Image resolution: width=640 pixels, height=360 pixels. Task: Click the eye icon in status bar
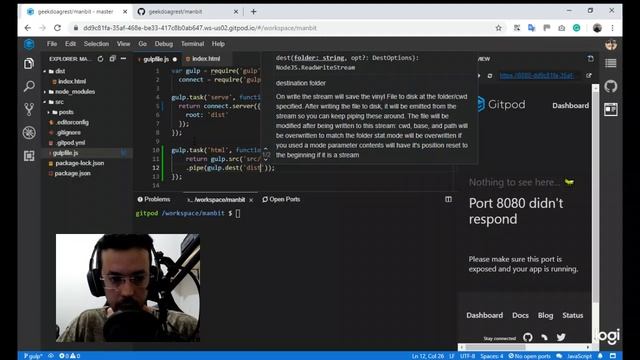(x=51, y=356)
